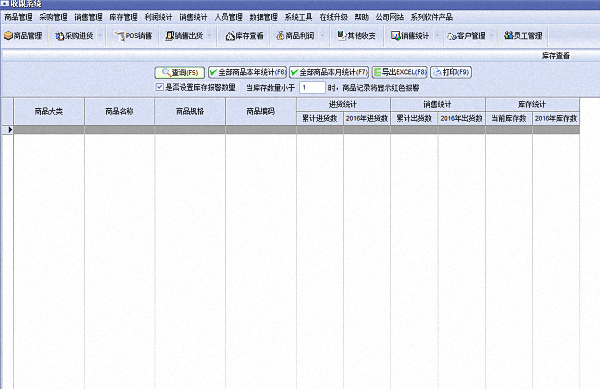Viewport: 600px width, 389px height.
Task: Open the 商品管理 menu
Action: point(18,17)
